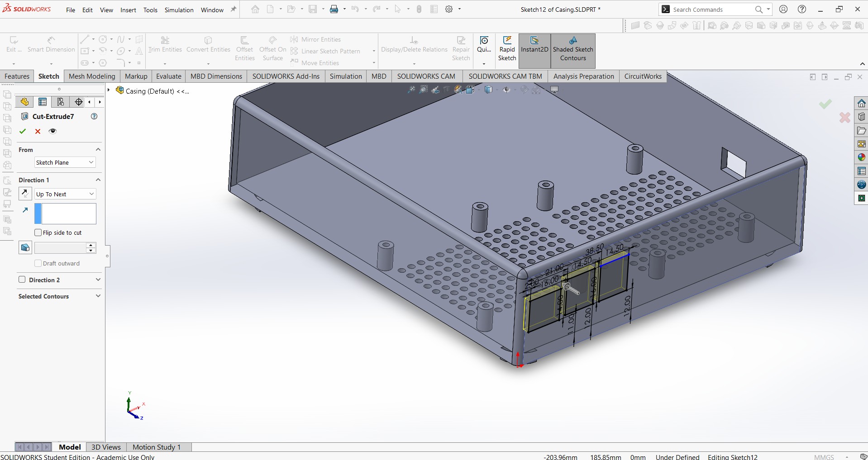This screenshot has height=460, width=868.
Task: Switch to PropertyManager tab icon
Action: coord(43,102)
